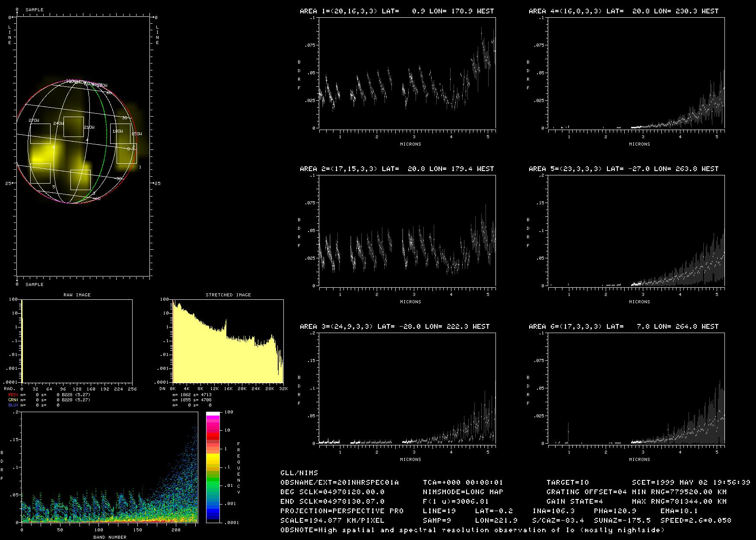Select the AREA 5 spectrum plot

[636, 231]
